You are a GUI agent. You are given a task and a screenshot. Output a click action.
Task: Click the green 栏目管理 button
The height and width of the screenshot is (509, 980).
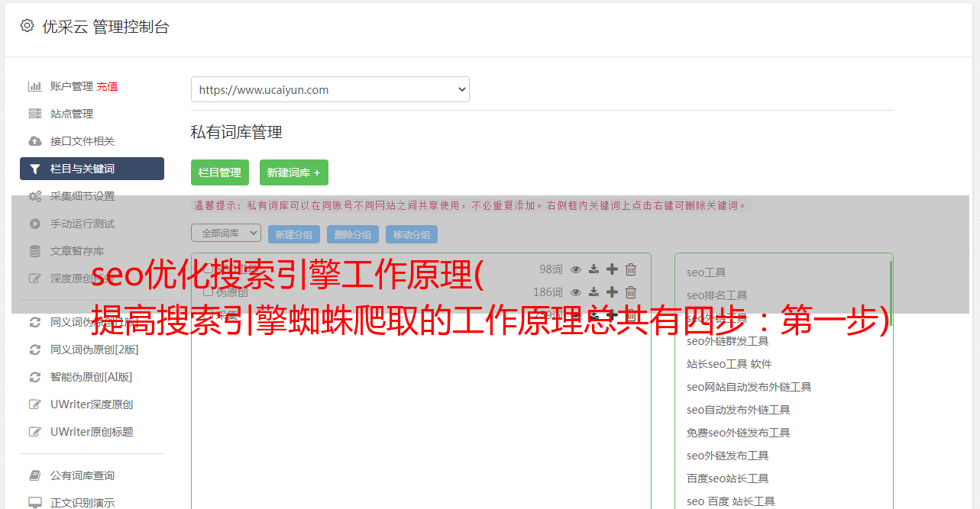pos(220,172)
